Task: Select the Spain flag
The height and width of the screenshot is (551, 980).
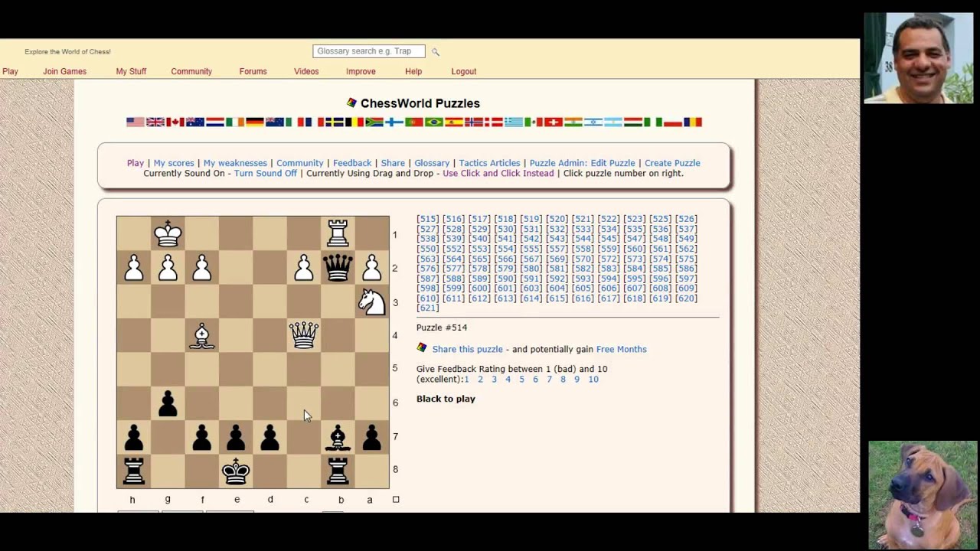Action: pyautogui.click(x=454, y=122)
